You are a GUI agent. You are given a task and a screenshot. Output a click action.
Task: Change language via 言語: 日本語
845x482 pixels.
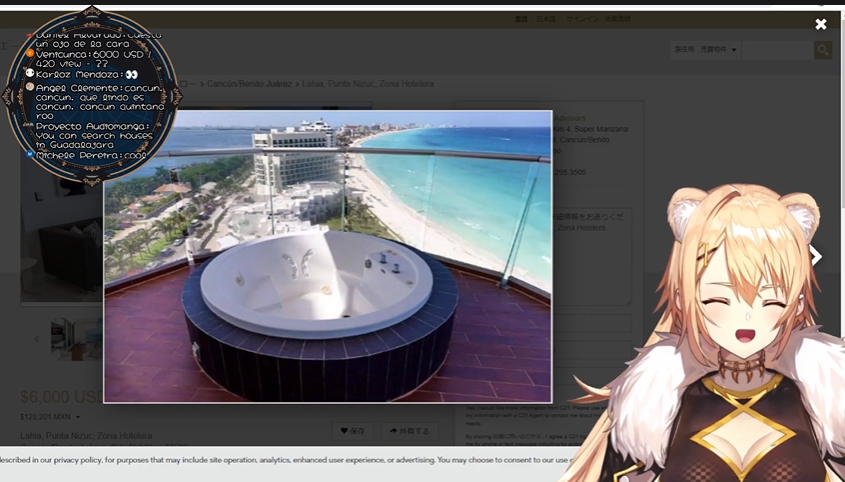pyautogui.click(x=535, y=19)
